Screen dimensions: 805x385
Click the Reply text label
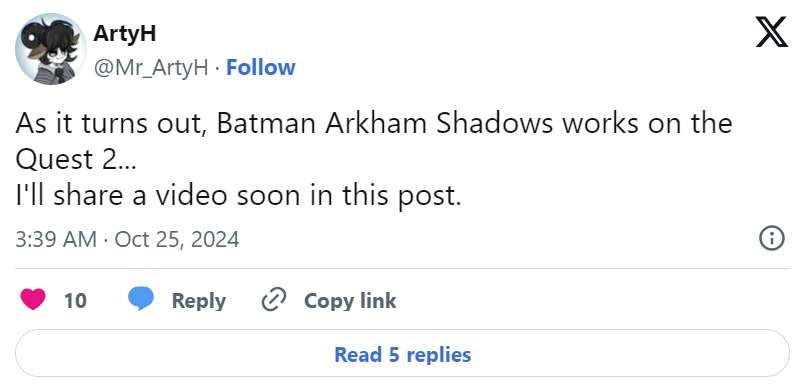coord(199,301)
